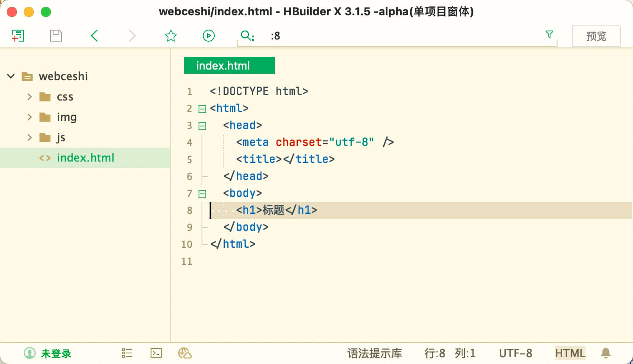Open the preview with 预览 button
633x364 pixels.
596,36
